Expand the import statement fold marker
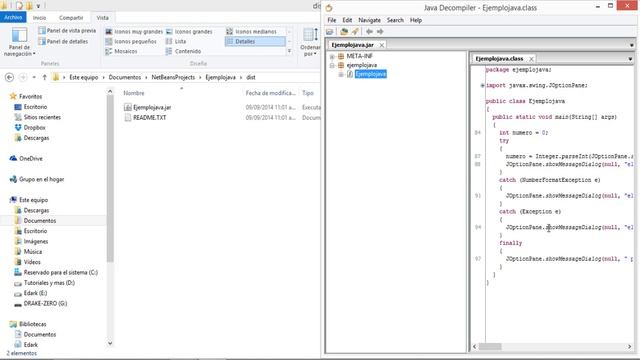640x360 pixels. click(482, 85)
